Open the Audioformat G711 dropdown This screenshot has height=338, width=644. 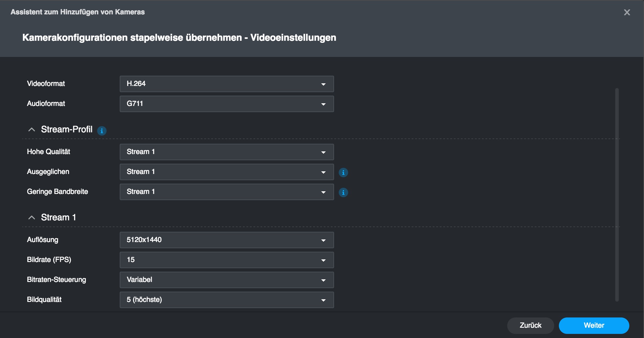pyautogui.click(x=227, y=104)
